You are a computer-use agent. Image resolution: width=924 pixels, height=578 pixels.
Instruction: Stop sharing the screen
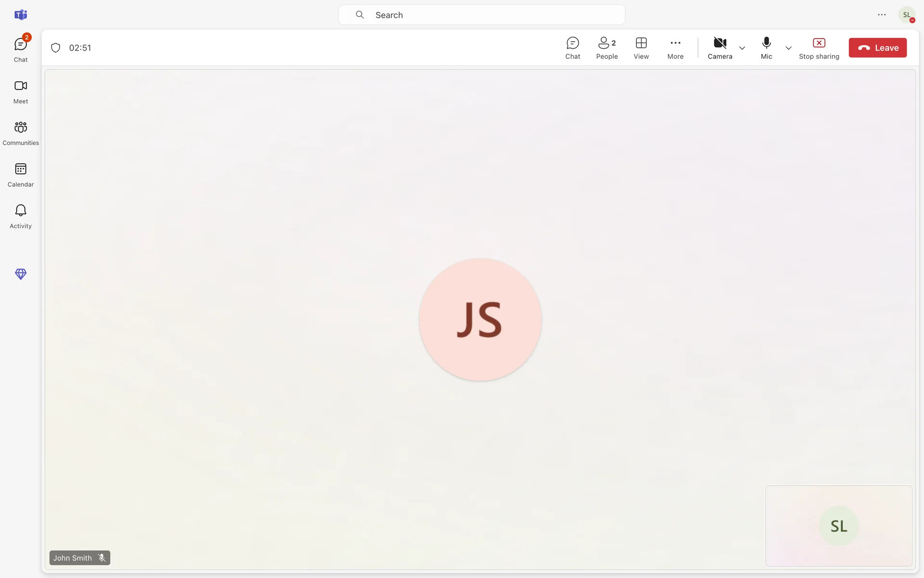click(x=819, y=48)
